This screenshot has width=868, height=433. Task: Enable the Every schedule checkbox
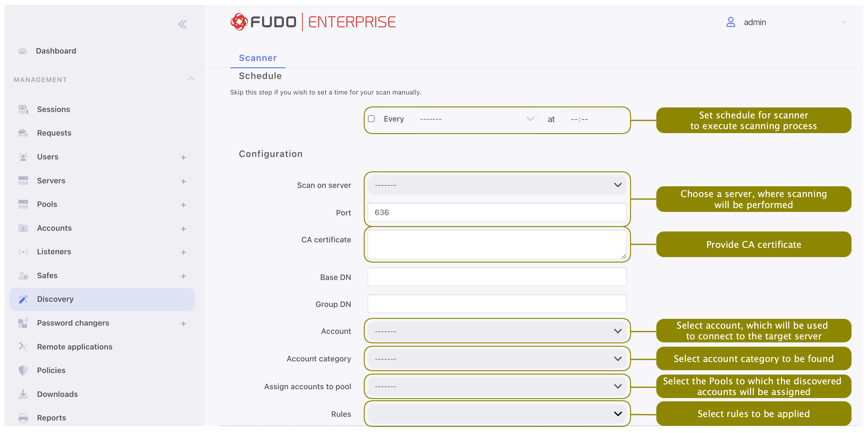click(x=371, y=119)
